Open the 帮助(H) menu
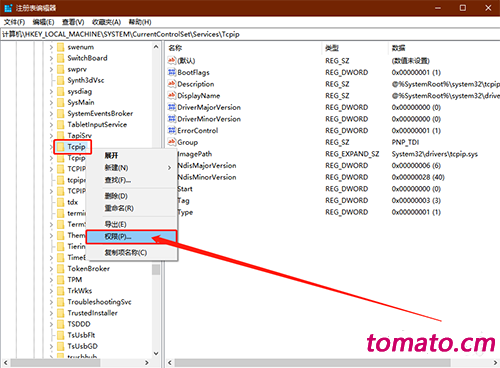 click(x=140, y=22)
